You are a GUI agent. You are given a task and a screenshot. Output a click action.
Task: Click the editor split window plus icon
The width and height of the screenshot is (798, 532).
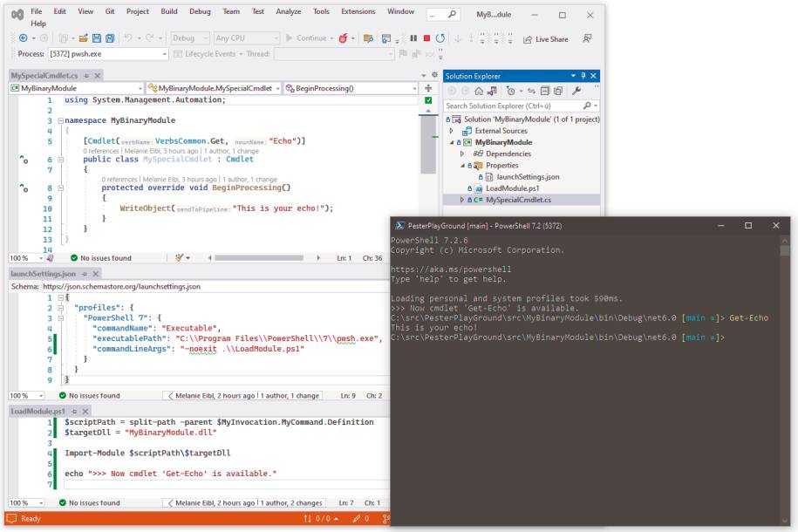click(428, 88)
